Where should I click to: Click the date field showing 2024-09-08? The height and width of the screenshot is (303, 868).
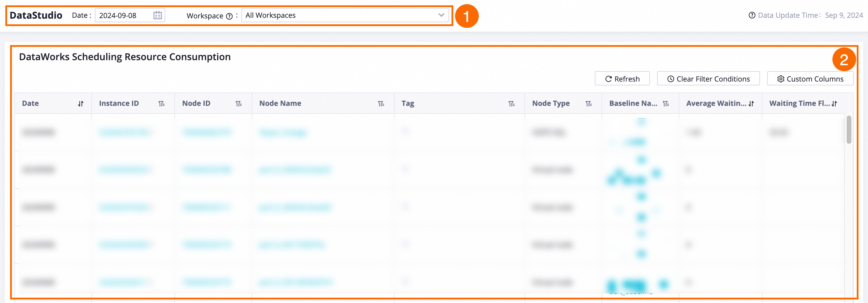(x=130, y=15)
